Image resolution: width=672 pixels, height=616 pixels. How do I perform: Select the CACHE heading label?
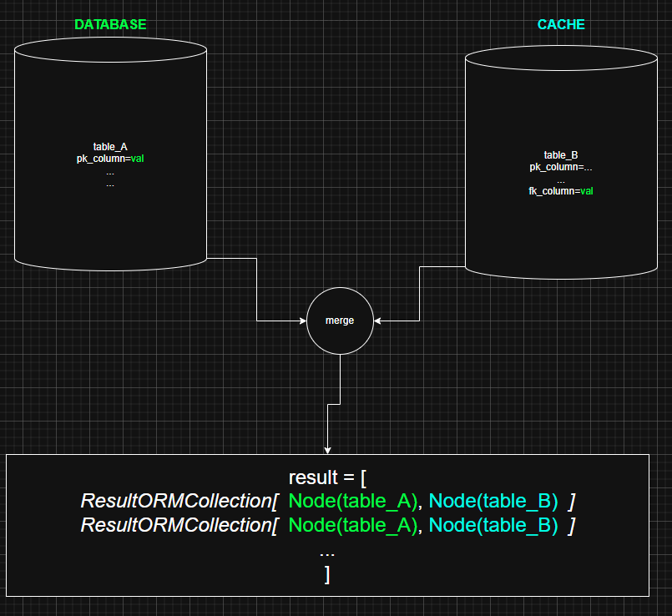(x=561, y=24)
